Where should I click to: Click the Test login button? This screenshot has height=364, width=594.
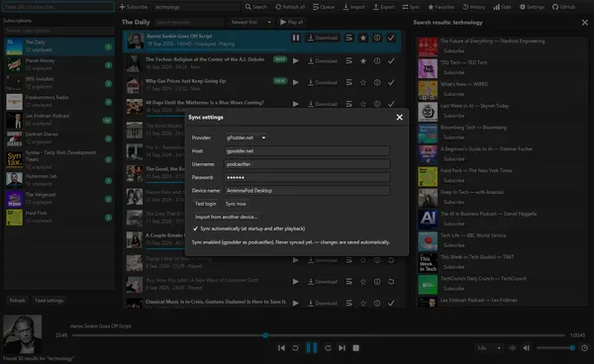[x=205, y=204]
